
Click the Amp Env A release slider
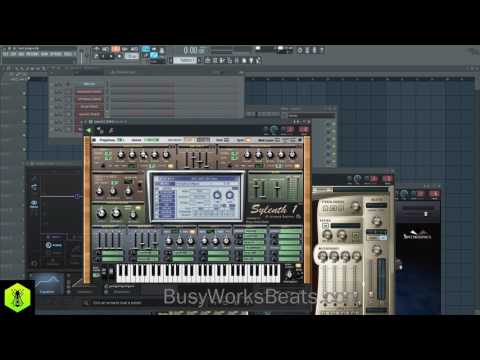click(206, 160)
